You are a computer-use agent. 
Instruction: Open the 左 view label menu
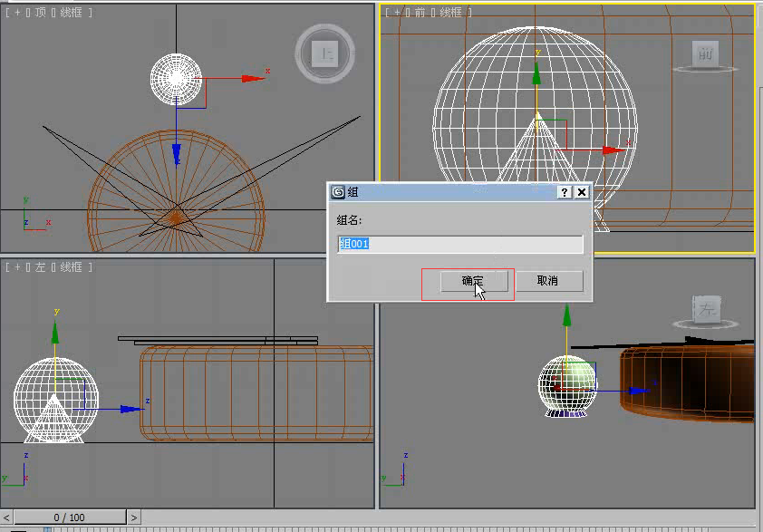pos(41,267)
